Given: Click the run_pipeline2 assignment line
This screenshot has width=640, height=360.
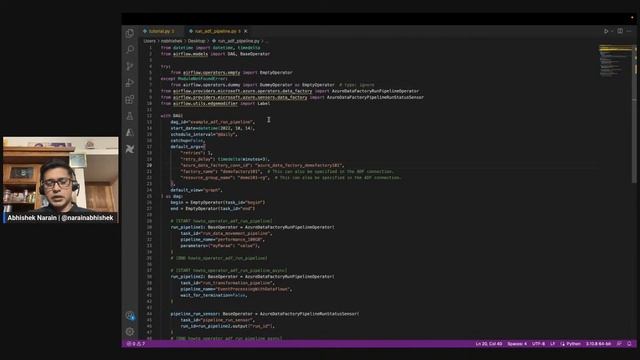Looking at the screenshot, I should (252, 277).
